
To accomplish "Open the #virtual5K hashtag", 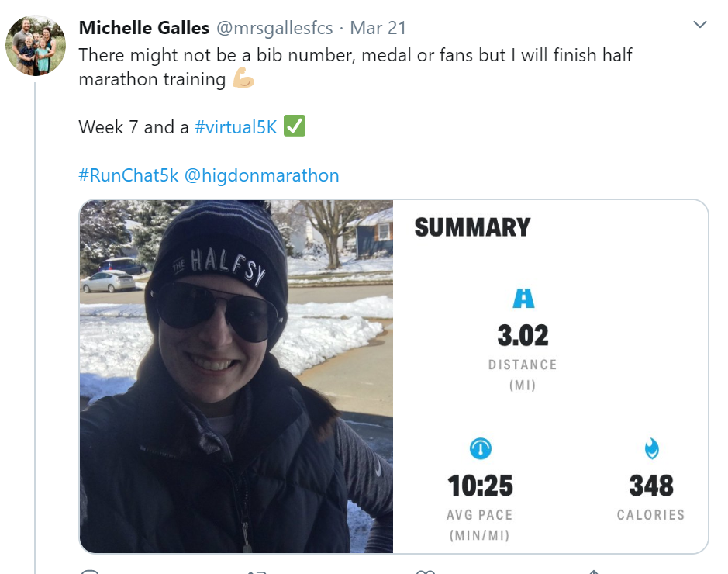I will coord(236,127).
